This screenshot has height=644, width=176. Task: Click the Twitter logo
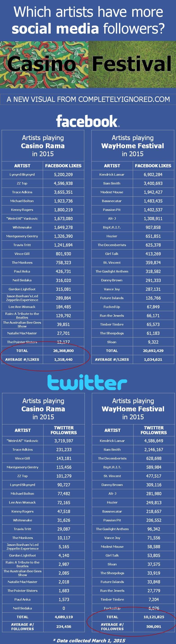click(87, 383)
